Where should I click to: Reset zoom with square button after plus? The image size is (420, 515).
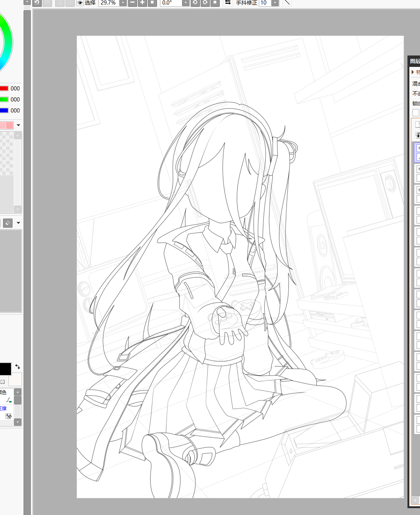(x=152, y=2)
